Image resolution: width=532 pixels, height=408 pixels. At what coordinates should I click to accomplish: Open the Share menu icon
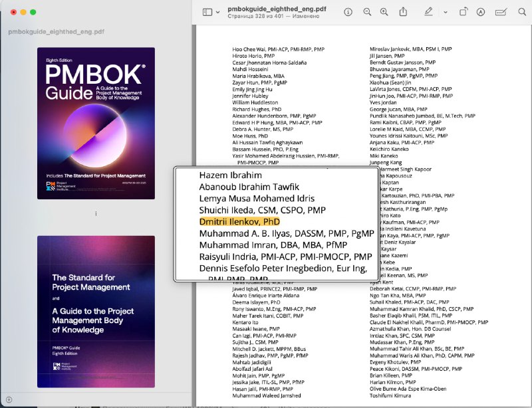(403, 12)
